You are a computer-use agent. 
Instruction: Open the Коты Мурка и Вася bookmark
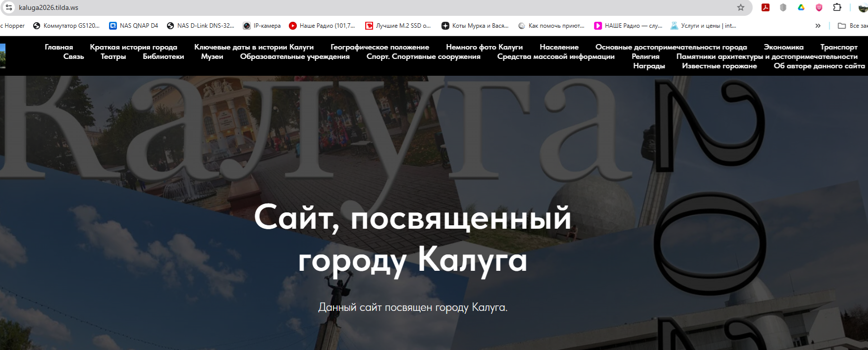click(x=475, y=26)
